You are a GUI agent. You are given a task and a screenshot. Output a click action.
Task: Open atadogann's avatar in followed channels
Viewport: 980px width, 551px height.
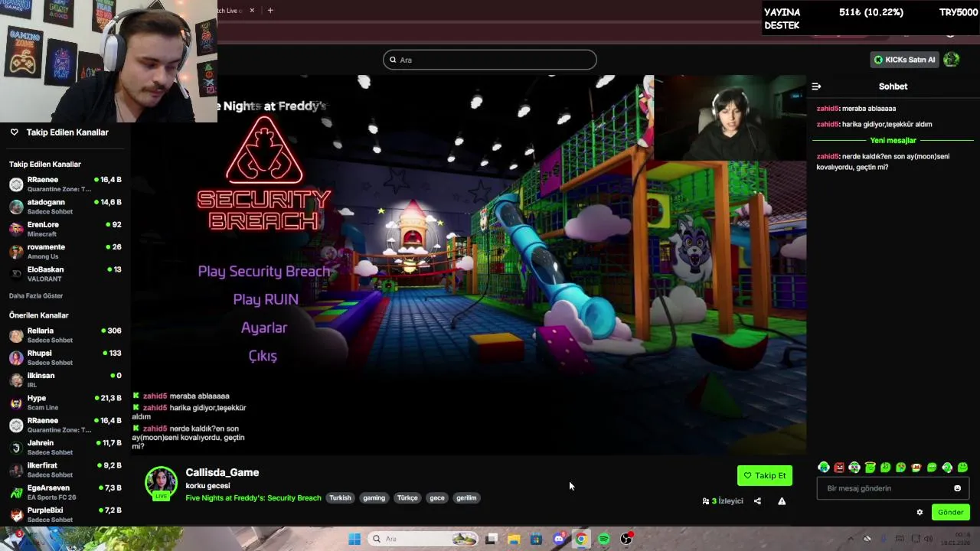pos(16,207)
